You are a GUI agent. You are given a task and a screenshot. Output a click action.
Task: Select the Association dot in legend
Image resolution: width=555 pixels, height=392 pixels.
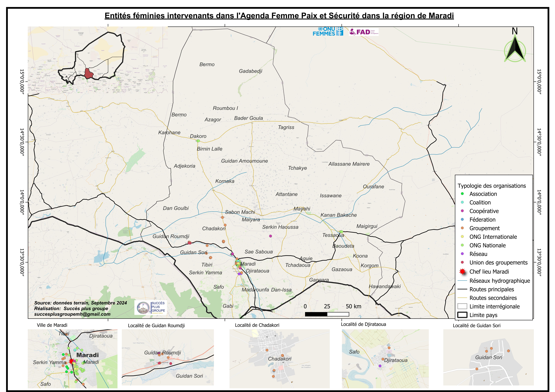pos(462,194)
